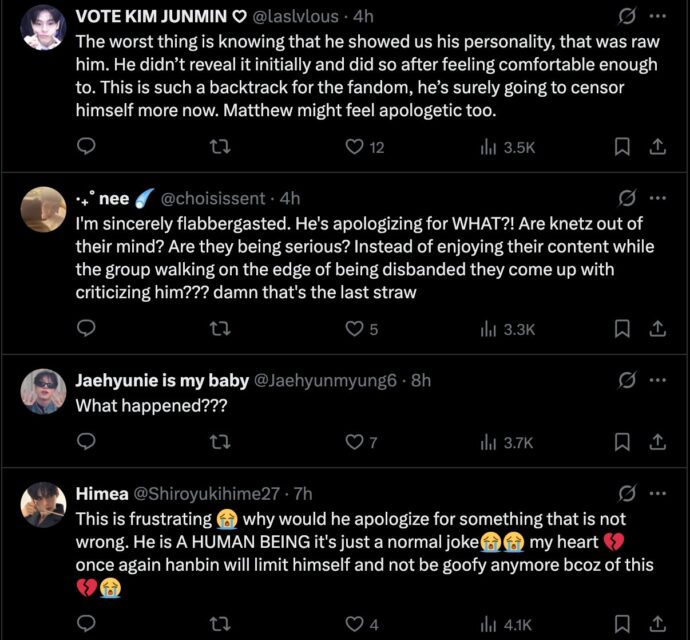This screenshot has height=640, width=690.
Task: Share the tweet by nee
Action: 658,328
